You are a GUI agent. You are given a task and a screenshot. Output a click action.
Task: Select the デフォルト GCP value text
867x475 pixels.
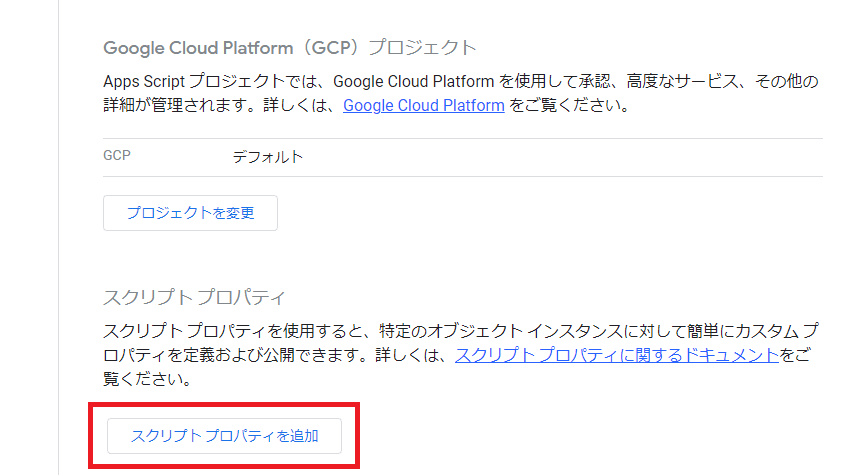pyautogui.click(x=268, y=157)
